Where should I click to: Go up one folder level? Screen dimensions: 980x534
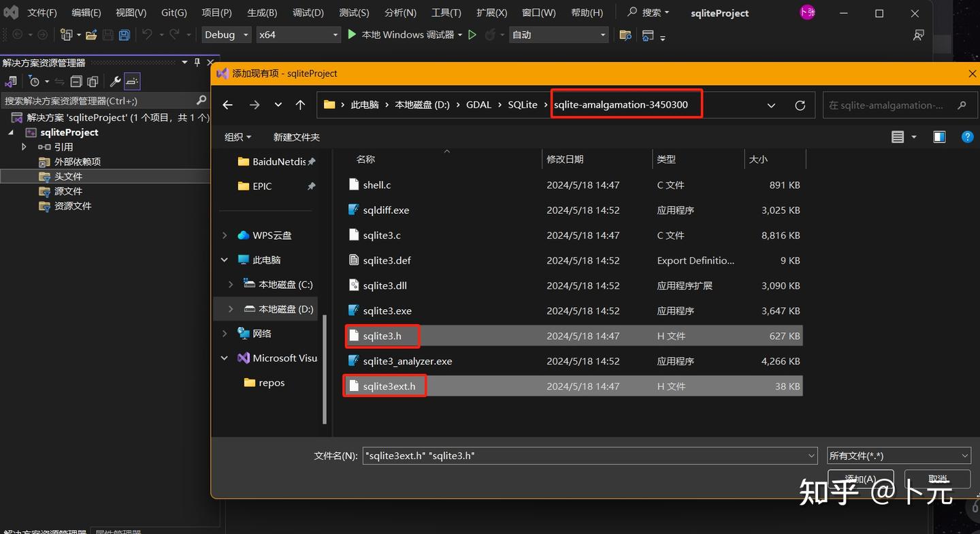click(300, 105)
